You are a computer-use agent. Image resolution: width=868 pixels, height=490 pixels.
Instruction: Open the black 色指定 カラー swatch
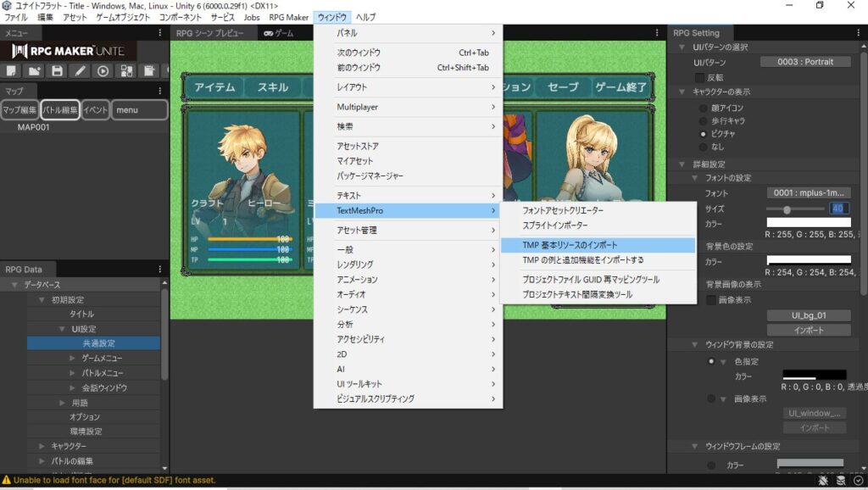coord(815,375)
